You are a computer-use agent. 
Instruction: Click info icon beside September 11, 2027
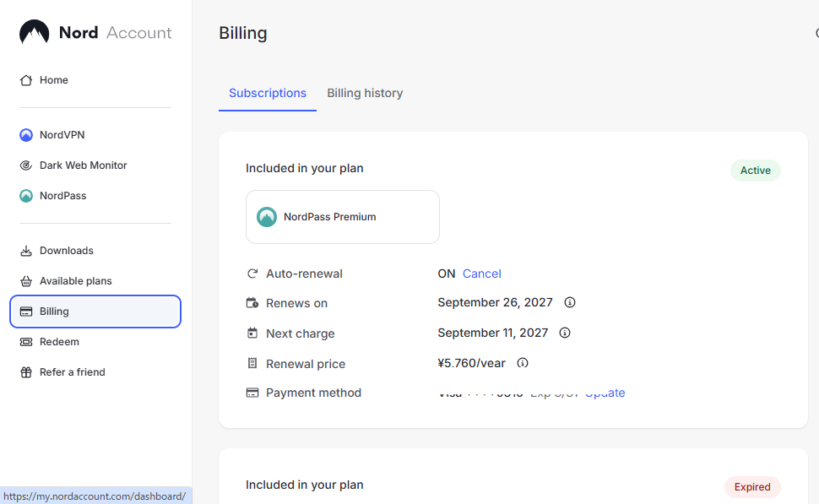pyautogui.click(x=565, y=333)
